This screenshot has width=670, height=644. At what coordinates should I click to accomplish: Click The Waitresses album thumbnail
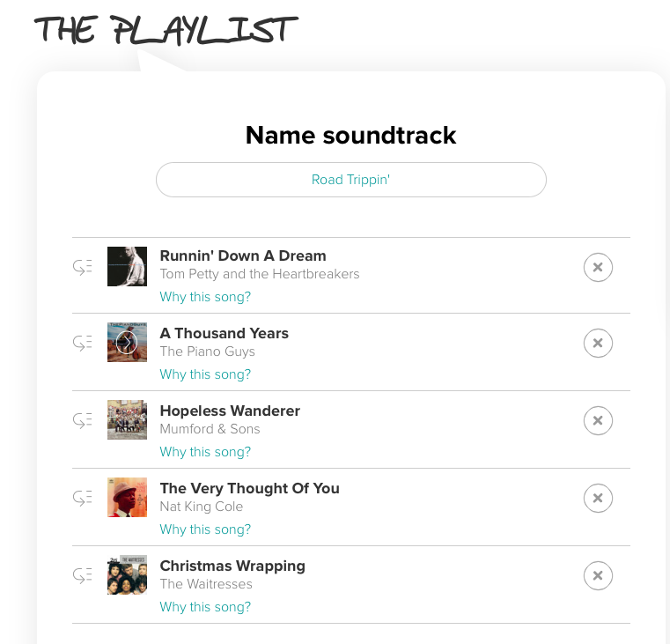[127, 575]
